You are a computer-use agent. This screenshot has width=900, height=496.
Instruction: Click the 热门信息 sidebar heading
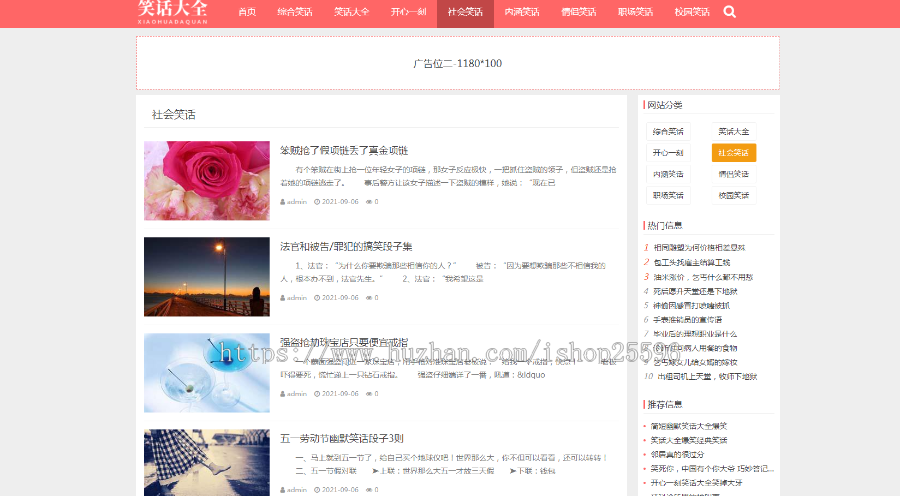[665, 226]
